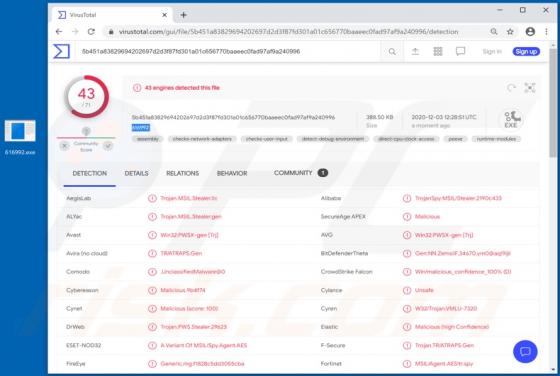Open a new browser tab
Viewport: 560px width, 376px height.
[x=184, y=15]
